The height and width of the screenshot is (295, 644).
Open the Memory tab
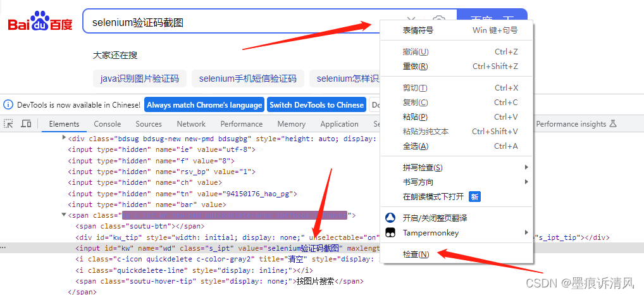(x=291, y=123)
